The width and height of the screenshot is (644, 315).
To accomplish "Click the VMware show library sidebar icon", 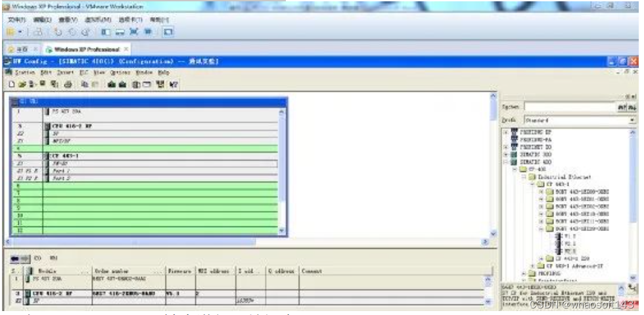I will (x=106, y=32).
